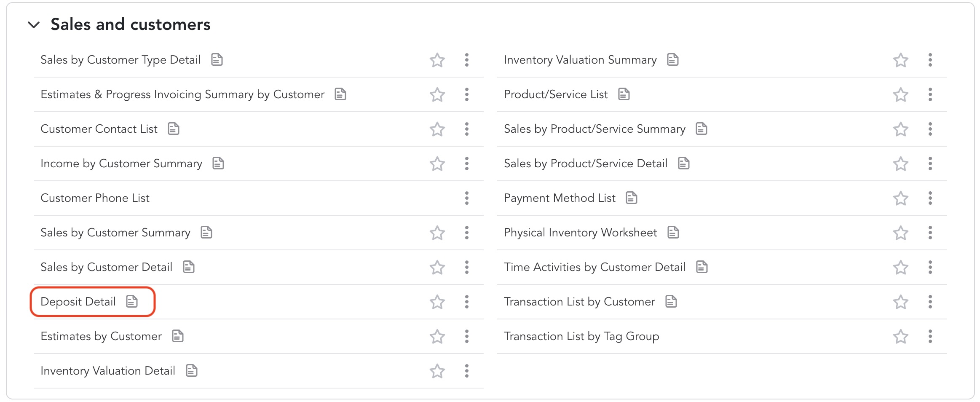Screen dimensions: 980x402
Task: Star the Inventory Valuation Detail report
Action: pos(437,371)
